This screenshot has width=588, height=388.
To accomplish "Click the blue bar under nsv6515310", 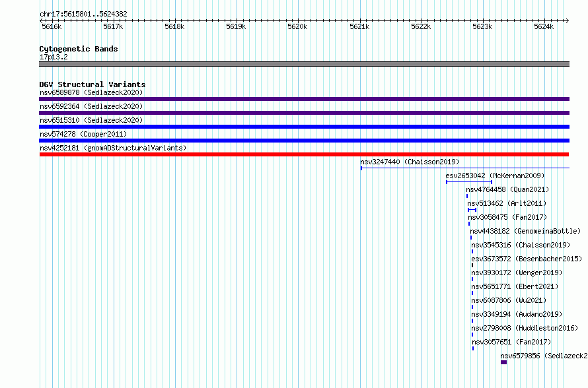I will click(x=304, y=127).
